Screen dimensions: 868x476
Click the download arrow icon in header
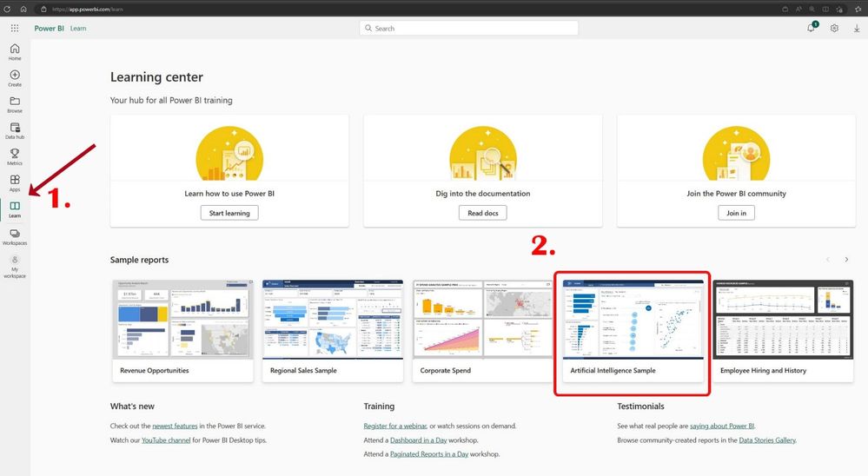[857, 28]
